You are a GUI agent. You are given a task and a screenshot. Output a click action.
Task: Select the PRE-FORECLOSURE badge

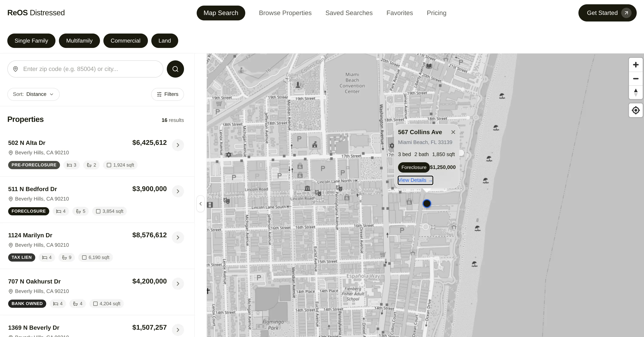(x=34, y=165)
